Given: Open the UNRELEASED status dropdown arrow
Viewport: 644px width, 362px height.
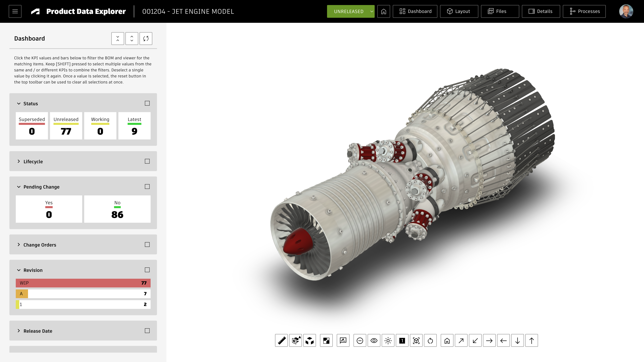Looking at the screenshot, I should tap(371, 12).
